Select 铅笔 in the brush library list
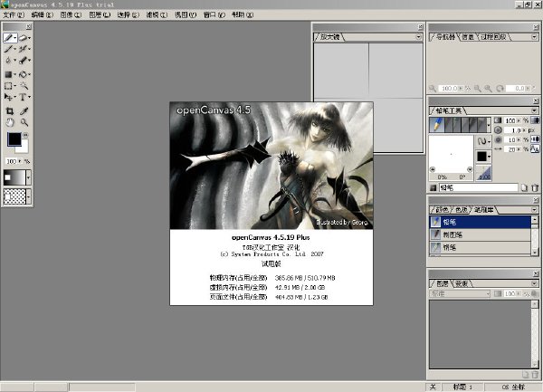 [480, 222]
